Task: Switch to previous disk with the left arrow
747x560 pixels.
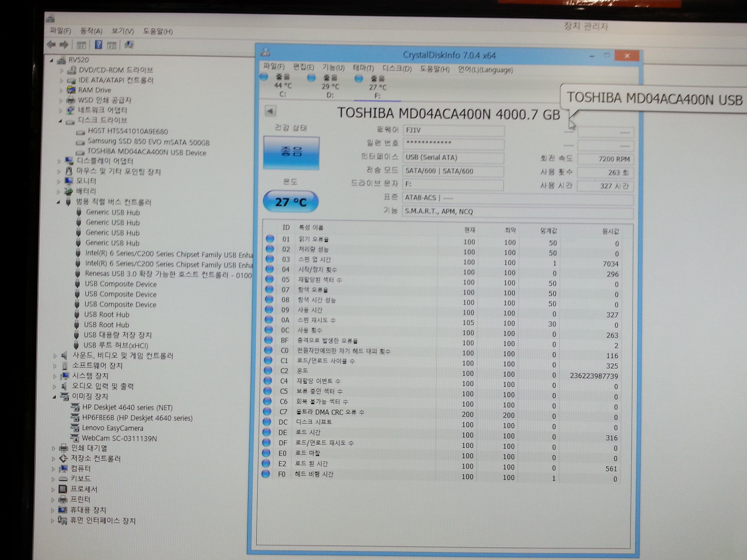Action: click(x=270, y=111)
